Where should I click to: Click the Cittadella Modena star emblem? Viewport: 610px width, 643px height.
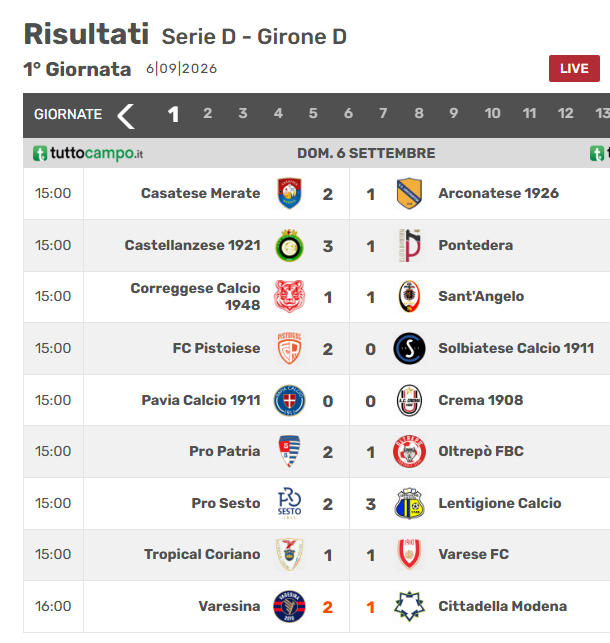point(409,606)
